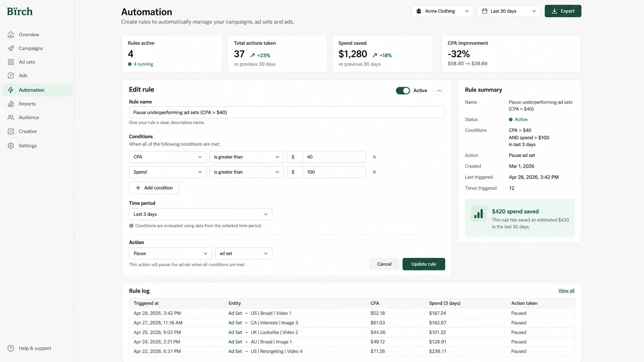Click the '4 running' status text
The image size is (644, 362).
(143, 64)
